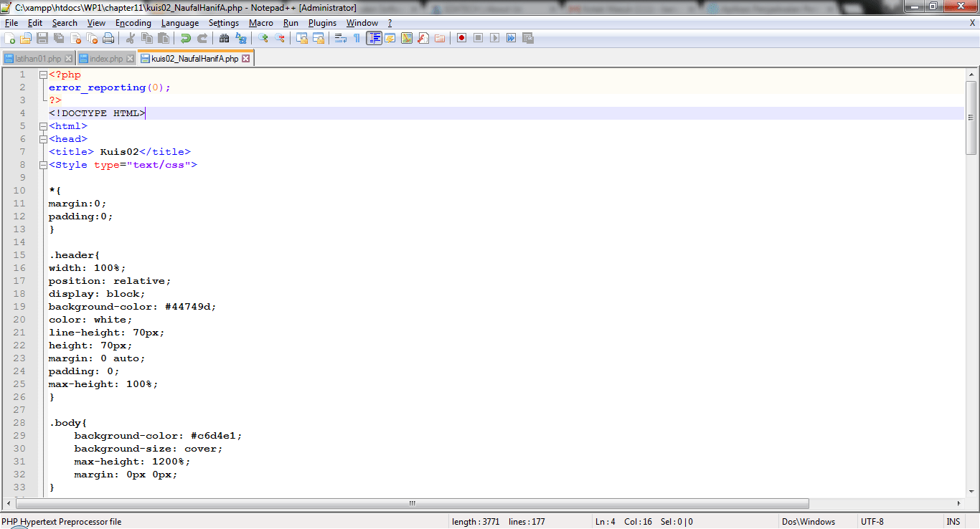Collapse the <?php block fold marker on line 1
Viewport: 980px width, 529px height.
pyautogui.click(x=43, y=75)
